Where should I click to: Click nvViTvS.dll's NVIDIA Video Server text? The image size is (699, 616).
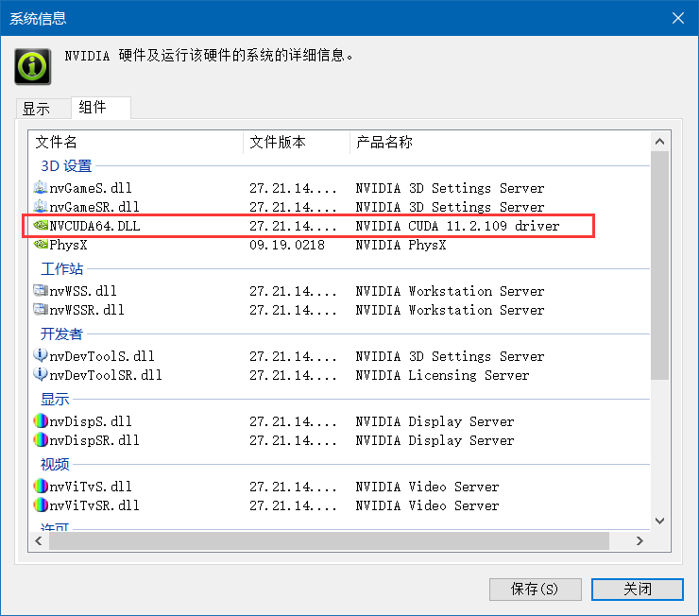[427, 487]
